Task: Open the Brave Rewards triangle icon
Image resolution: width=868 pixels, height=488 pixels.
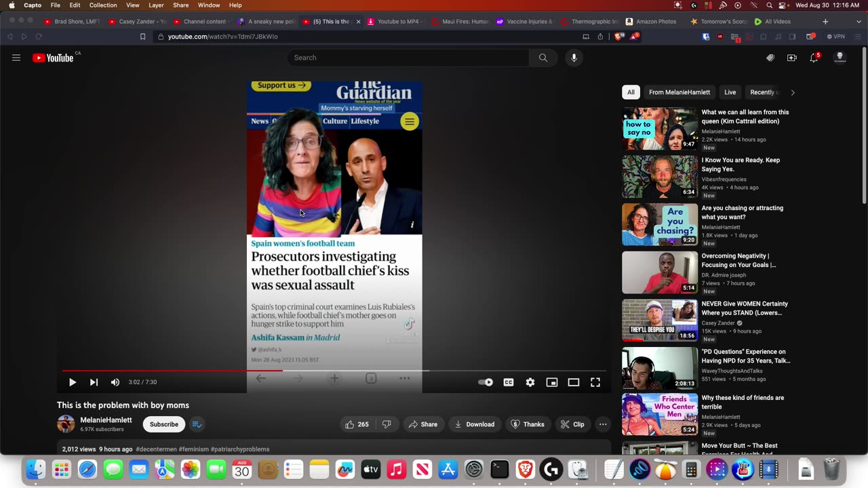Action: (x=634, y=37)
